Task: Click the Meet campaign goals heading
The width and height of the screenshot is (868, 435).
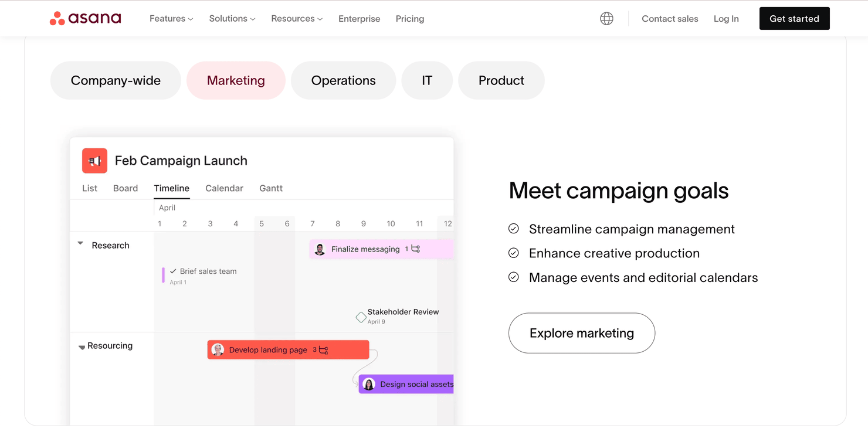Action: pyautogui.click(x=619, y=191)
